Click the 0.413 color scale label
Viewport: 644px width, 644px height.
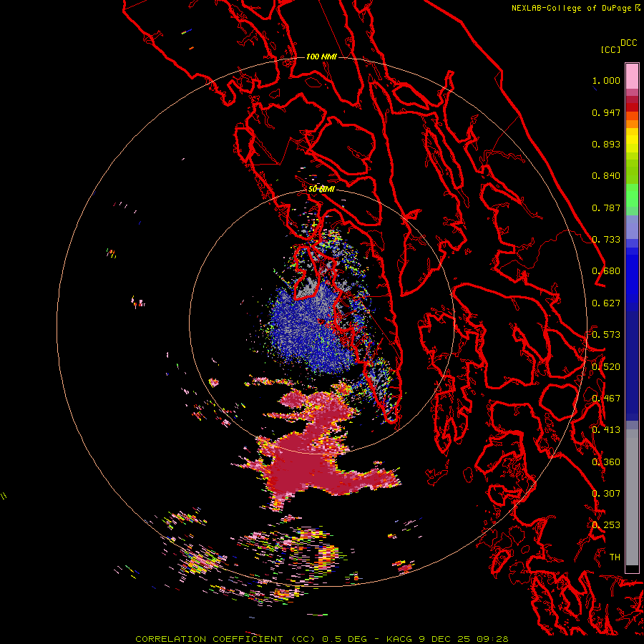click(606, 430)
